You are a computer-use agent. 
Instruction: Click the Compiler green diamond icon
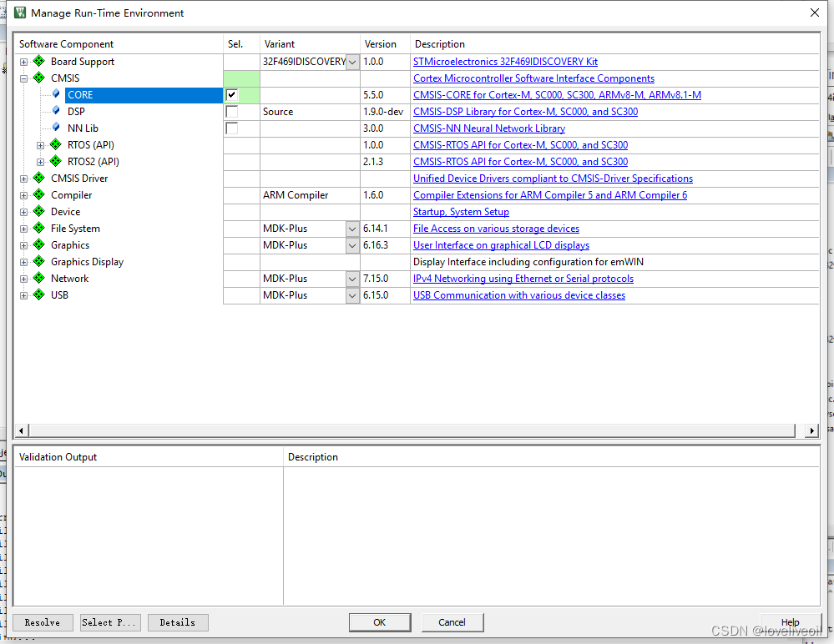(39, 194)
